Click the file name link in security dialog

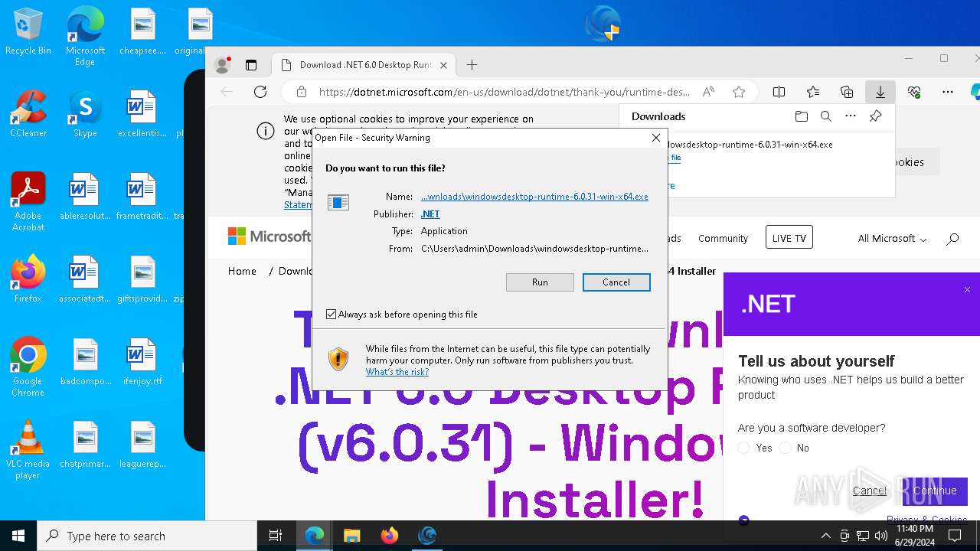point(534,197)
